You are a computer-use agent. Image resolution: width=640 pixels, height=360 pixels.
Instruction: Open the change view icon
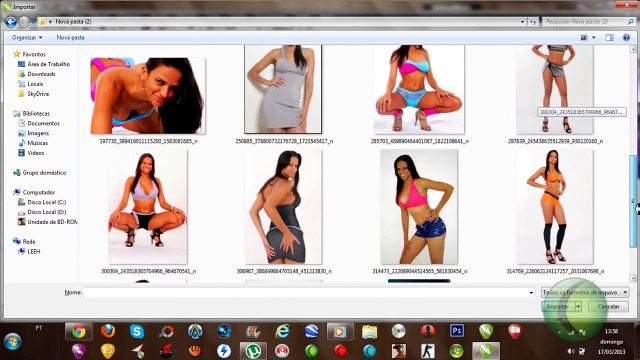[x=584, y=38]
